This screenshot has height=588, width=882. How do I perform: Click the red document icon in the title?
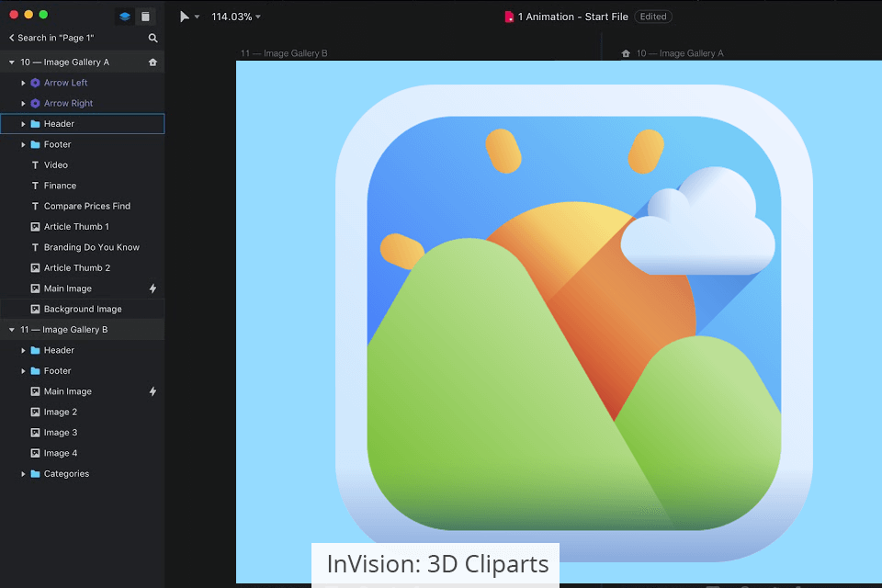click(x=508, y=17)
